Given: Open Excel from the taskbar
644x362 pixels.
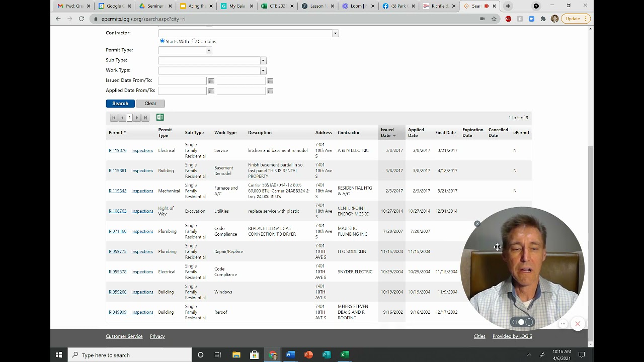Looking at the screenshot, I should [x=345, y=355].
